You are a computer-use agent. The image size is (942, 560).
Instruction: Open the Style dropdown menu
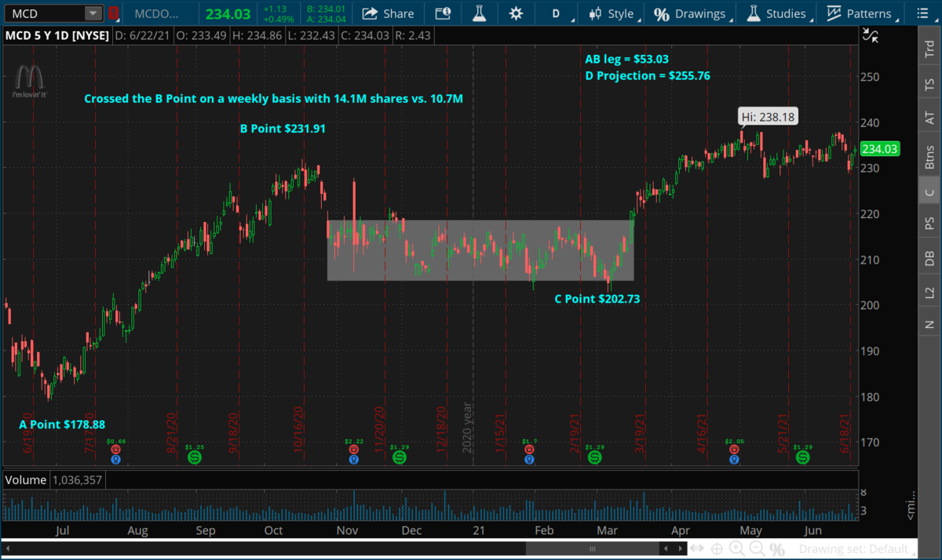(616, 13)
